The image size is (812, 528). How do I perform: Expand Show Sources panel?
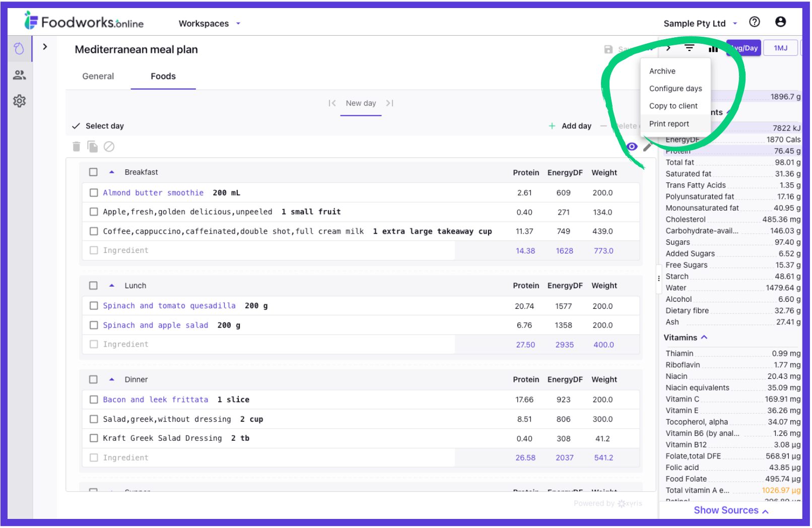coord(731,510)
